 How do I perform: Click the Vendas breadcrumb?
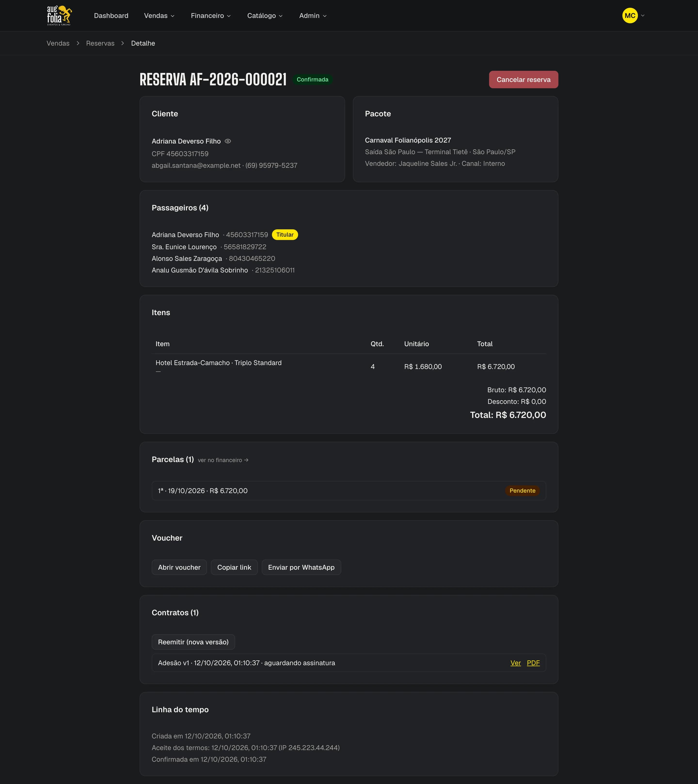click(x=58, y=43)
